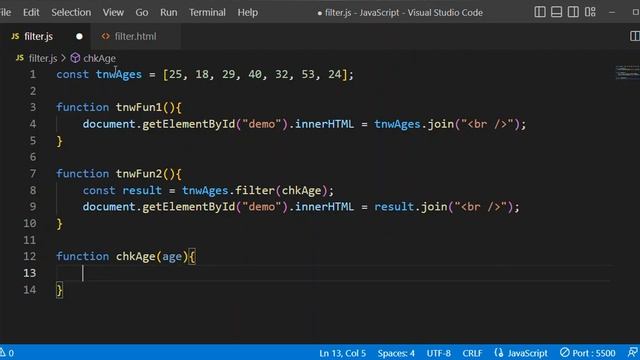Click chkAge breadcrumb item
Screen dimensions: 640x360
(x=99, y=58)
